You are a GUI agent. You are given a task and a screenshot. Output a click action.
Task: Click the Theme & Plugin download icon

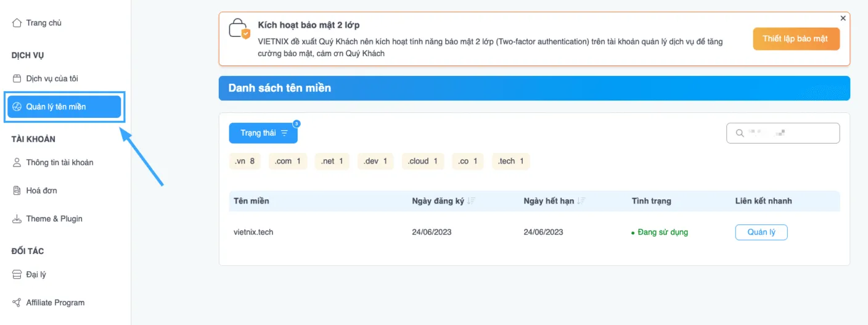17,219
